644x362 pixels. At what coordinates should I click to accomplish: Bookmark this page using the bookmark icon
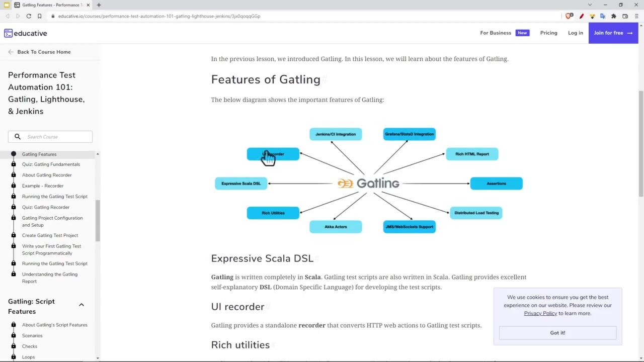tap(39, 16)
